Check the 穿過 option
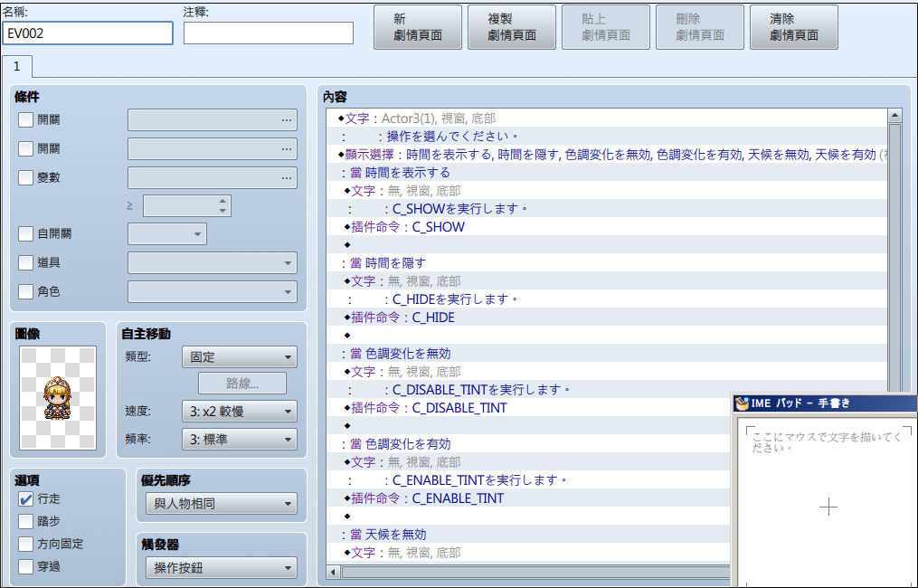 click(25, 566)
